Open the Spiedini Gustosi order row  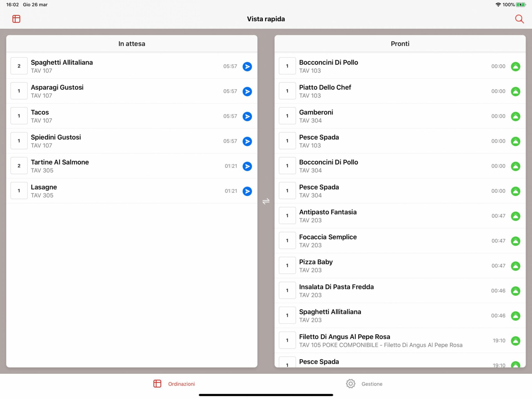coord(132,141)
